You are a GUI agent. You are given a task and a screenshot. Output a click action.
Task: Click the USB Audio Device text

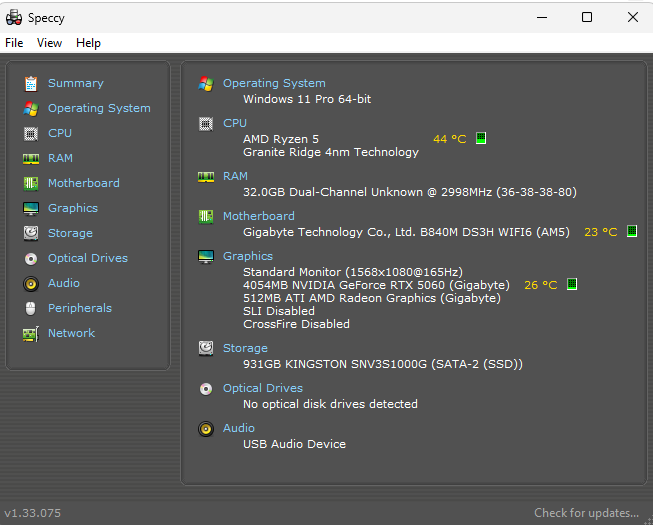click(294, 444)
